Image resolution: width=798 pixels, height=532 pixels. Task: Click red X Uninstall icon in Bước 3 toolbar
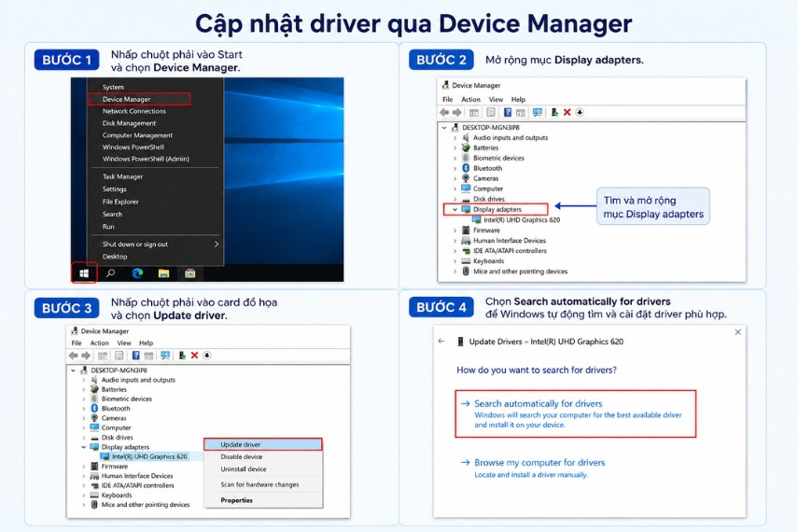point(194,356)
